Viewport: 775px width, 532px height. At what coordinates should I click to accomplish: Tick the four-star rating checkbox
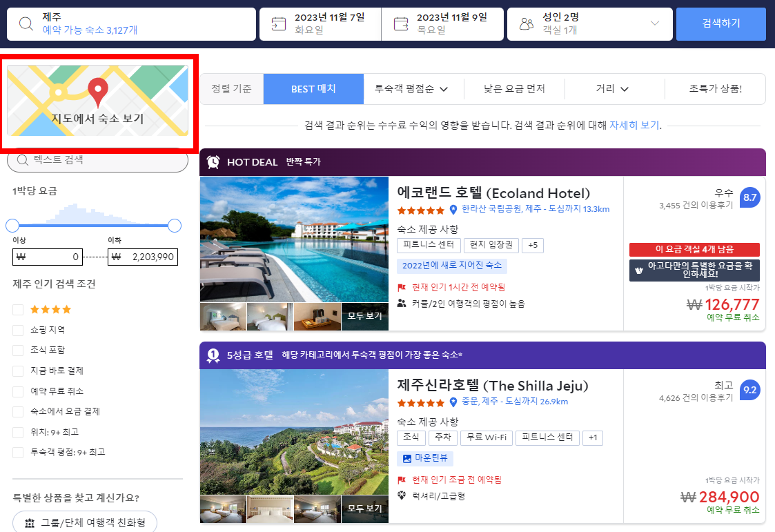pyautogui.click(x=18, y=310)
